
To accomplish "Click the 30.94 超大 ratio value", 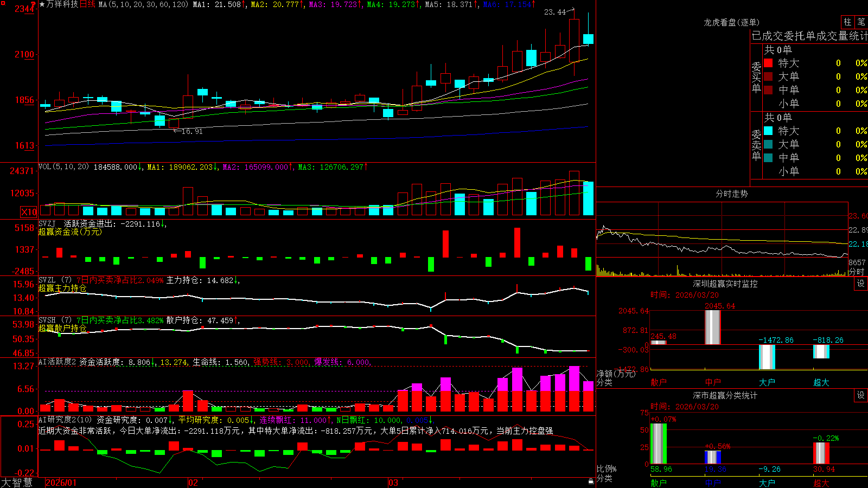I will [x=824, y=469].
